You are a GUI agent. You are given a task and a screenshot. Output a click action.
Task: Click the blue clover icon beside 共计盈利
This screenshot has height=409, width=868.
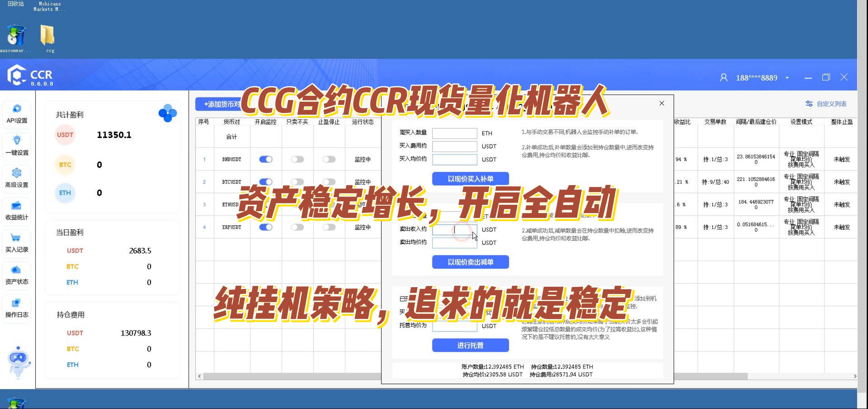[x=168, y=113]
